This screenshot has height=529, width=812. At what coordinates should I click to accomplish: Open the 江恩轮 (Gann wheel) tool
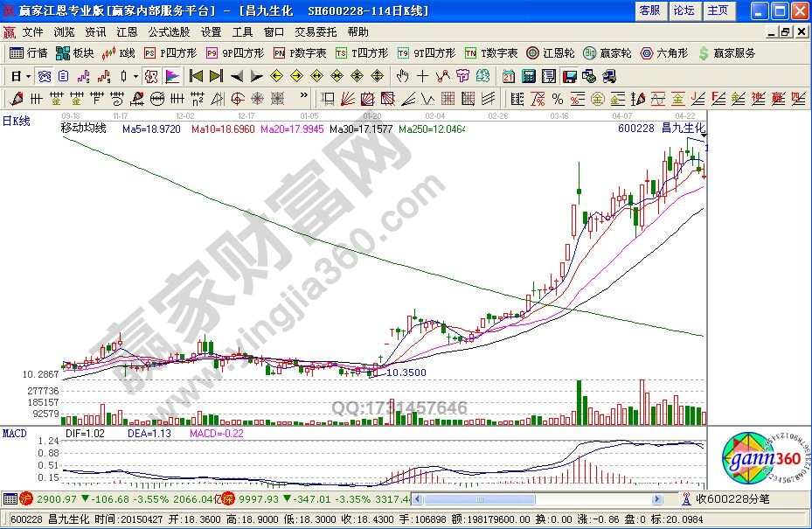coord(550,53)
